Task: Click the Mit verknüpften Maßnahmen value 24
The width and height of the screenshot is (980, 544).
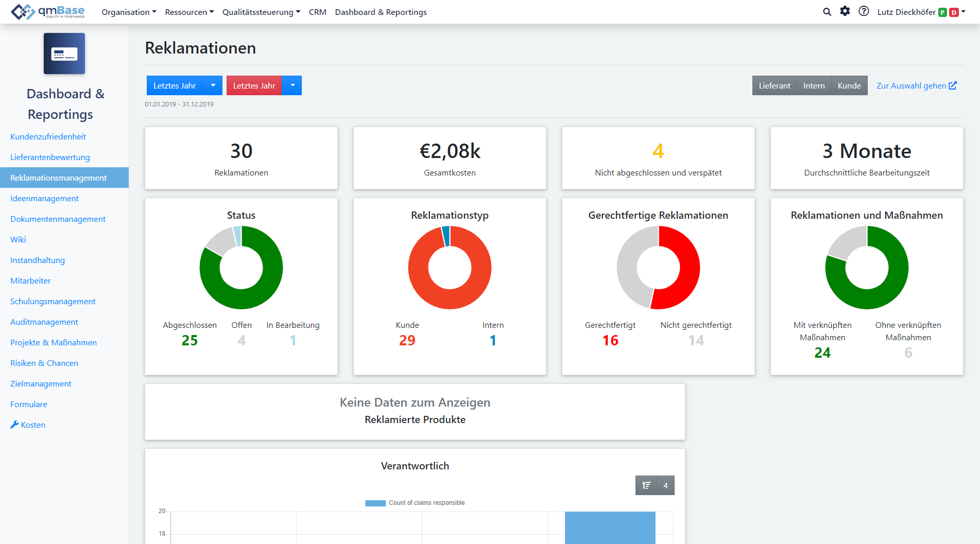Action: [x=822, y=353]
